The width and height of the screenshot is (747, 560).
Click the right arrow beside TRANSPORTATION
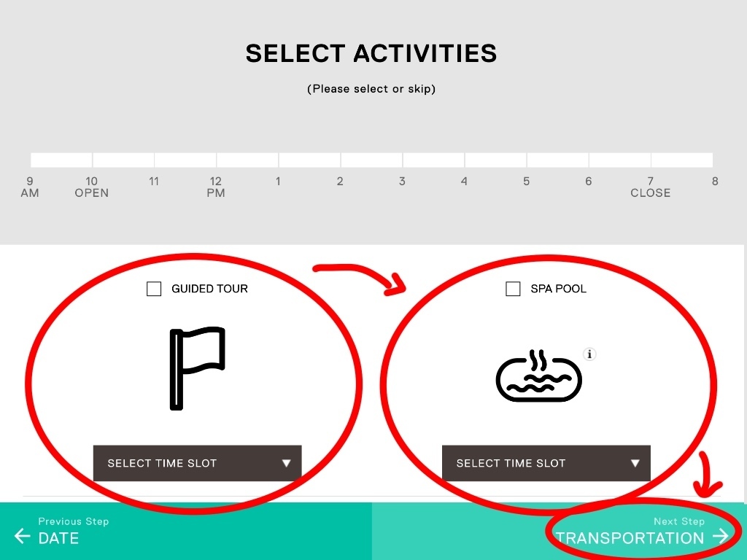pyautogui.click(x=721, y=536)
